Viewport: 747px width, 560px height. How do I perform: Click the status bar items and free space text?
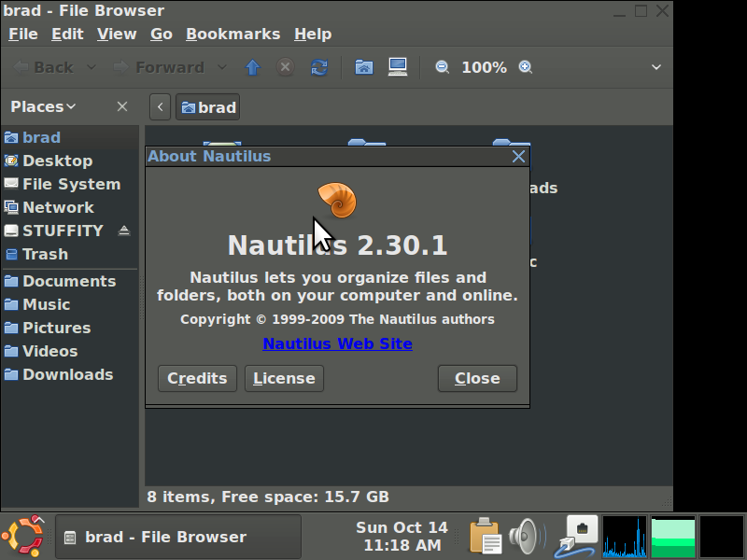pos(268,497)
